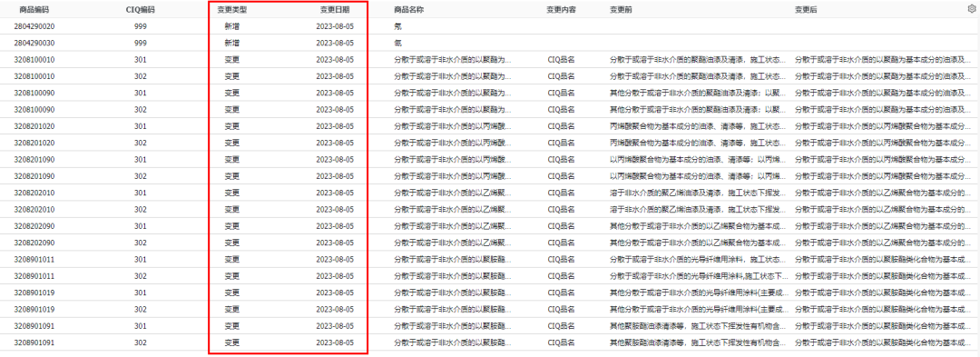This screenshot has height=357, width=980.
Task: Click the 商品名称 column header
Action: click(409, 10)
